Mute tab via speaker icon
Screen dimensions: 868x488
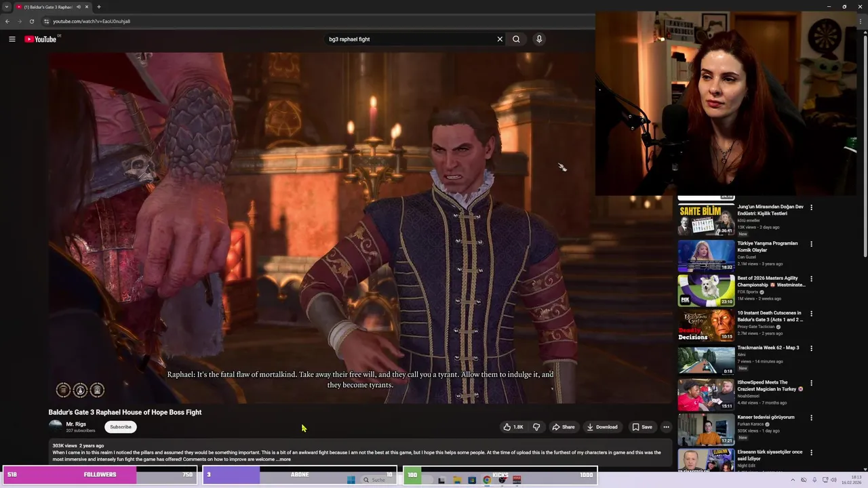(79, 7)
